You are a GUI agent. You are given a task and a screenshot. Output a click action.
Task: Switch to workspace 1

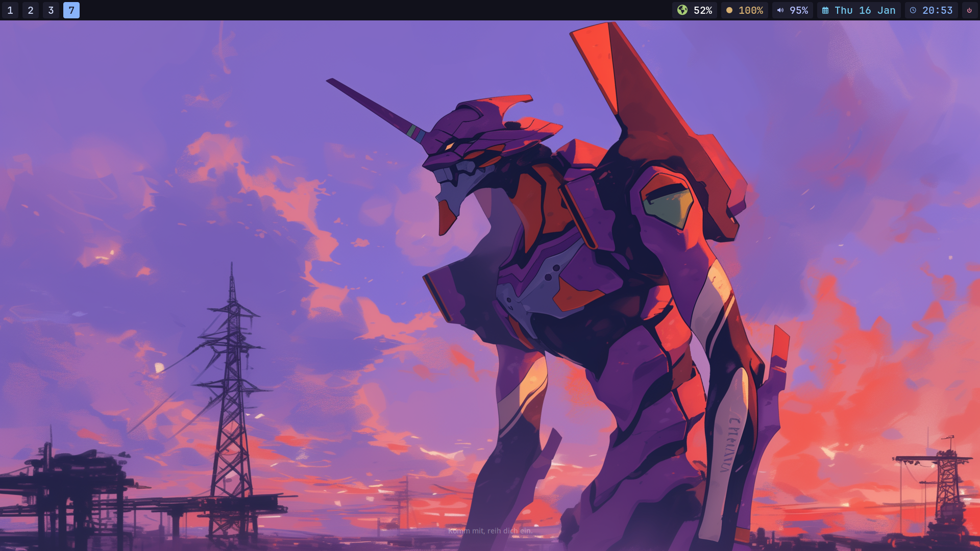tap(10, 10)
